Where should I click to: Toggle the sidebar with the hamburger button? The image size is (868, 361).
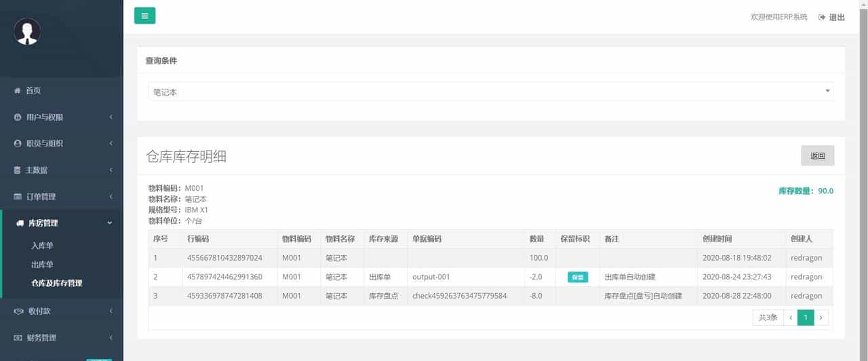pos(144,16)
